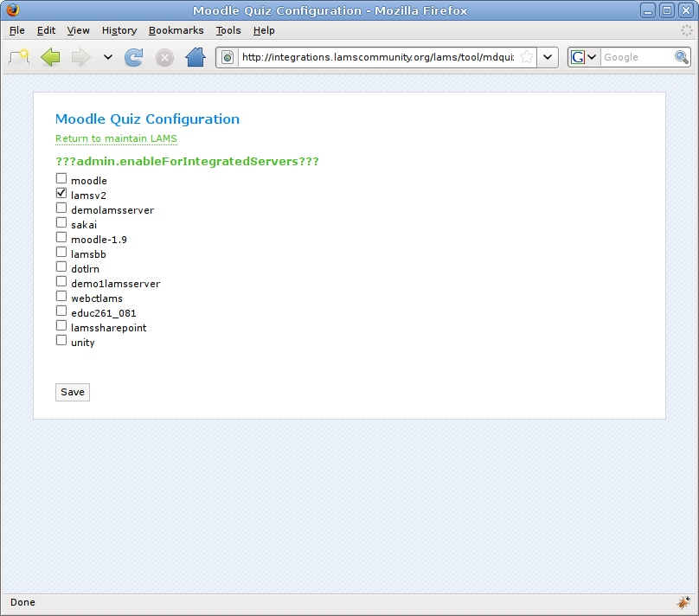Follow the Return to maintain LAMS link
699x616 pixels.
[116, 138]
